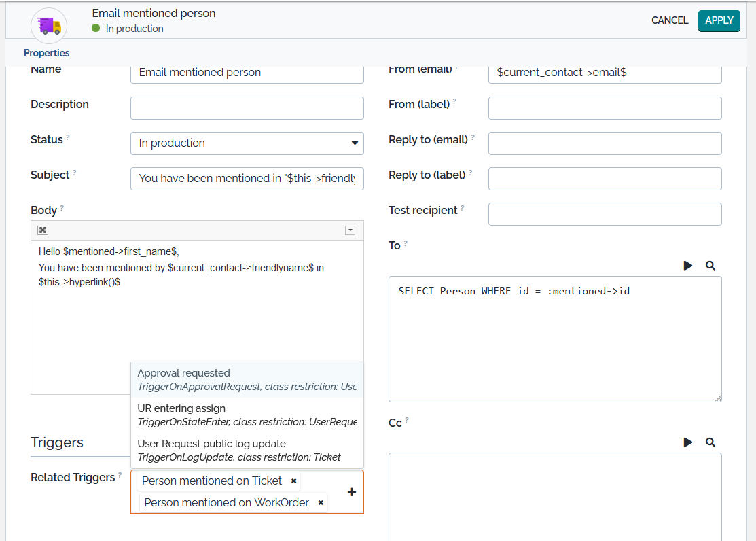Focus the Test recipient input field
Image resolution: width=756 pixels, height=541 pixels.
[605, 214]
